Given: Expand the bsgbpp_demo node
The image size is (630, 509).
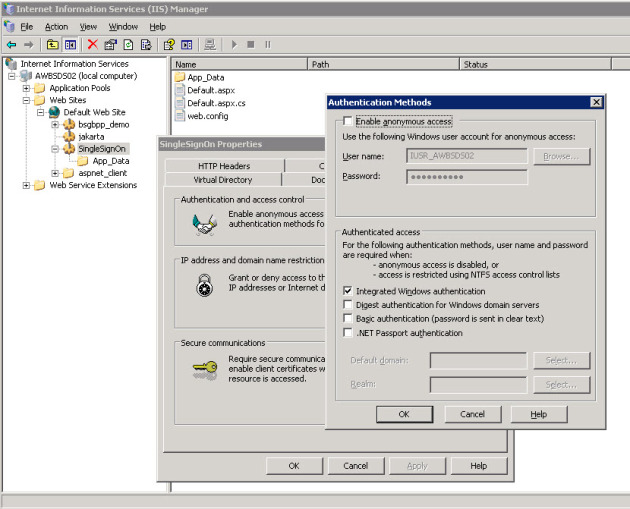Looking at the screenshot, I should (55, 125).
